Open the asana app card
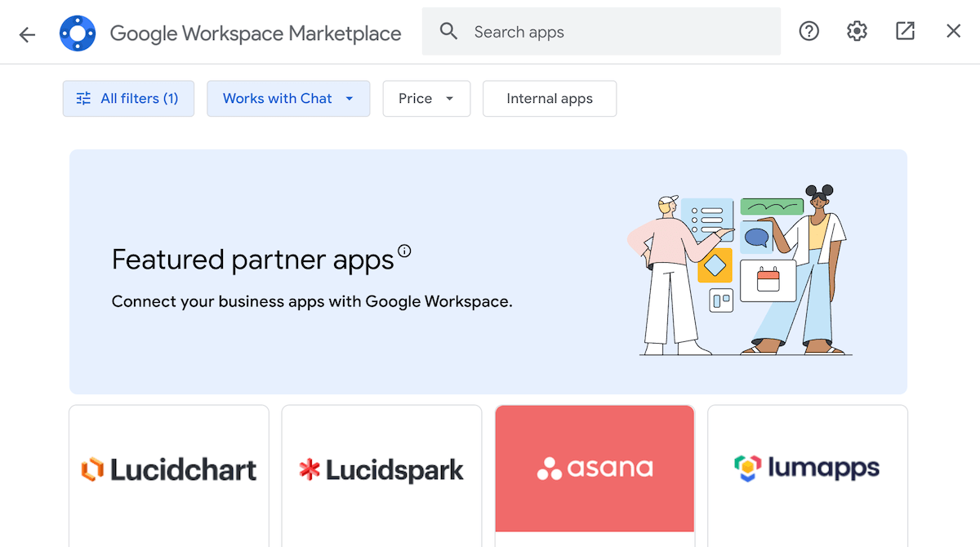Image resolution: width=980 pixels, height=547 pixels. coord(595,476)
